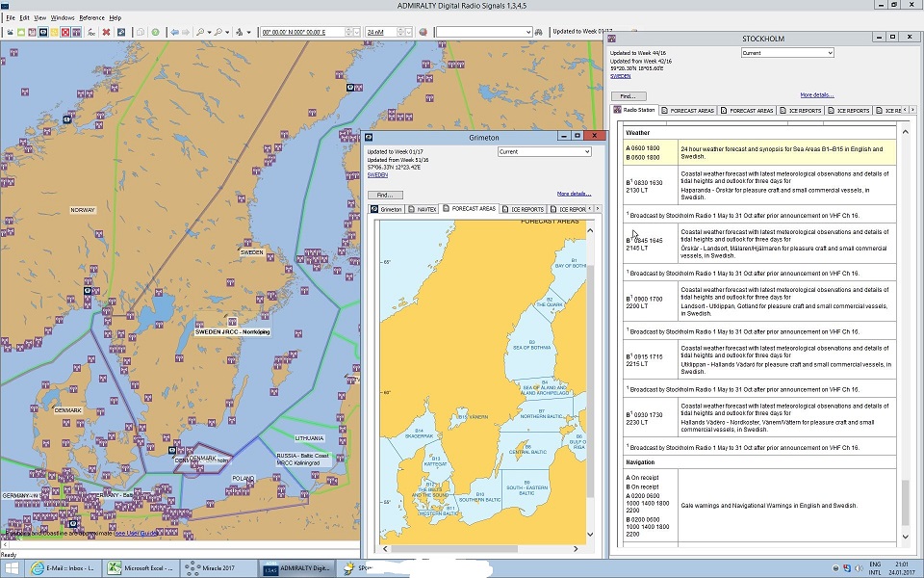Open dropdown arrow of coordinates field

356,33
